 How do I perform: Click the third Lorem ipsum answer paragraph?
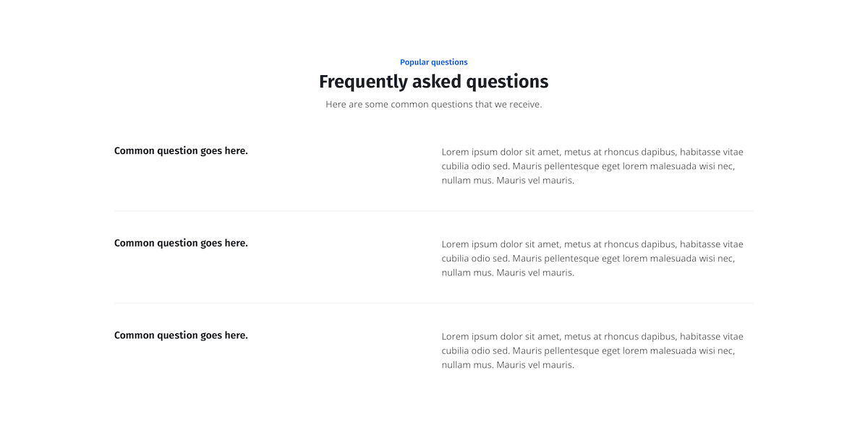(x=592, y=351)
